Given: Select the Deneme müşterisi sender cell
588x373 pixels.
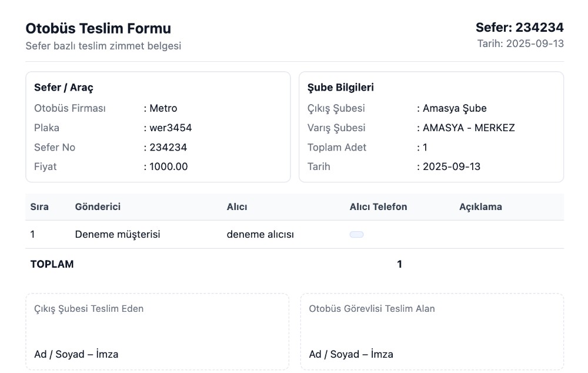Looking at the screenshot, I should coord(118,235).
